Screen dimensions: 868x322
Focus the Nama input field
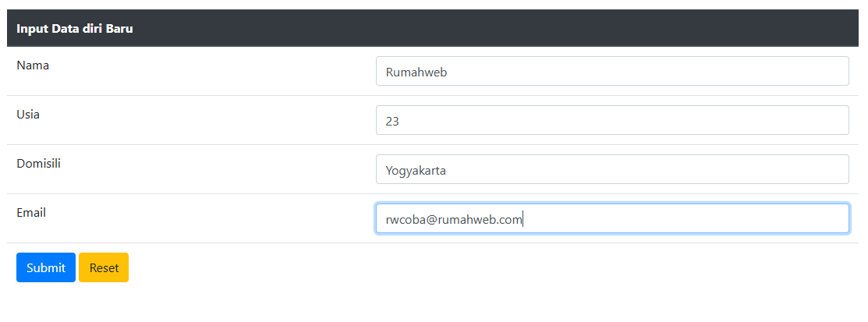pyautogui.click(x=611, y=72)
